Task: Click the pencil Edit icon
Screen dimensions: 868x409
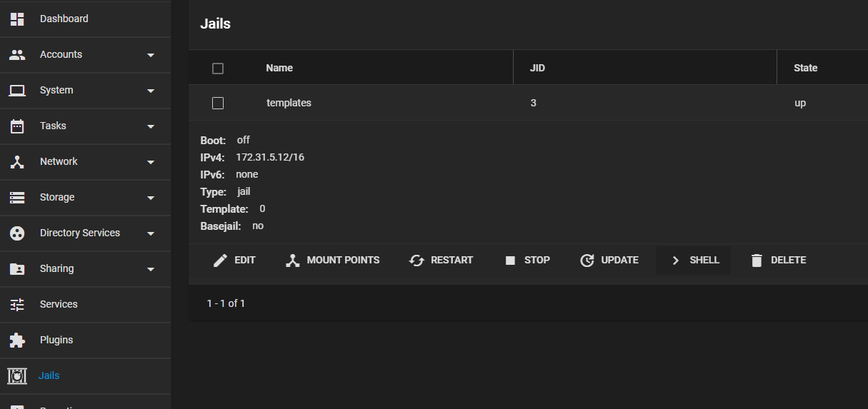Action: point(221,261)
